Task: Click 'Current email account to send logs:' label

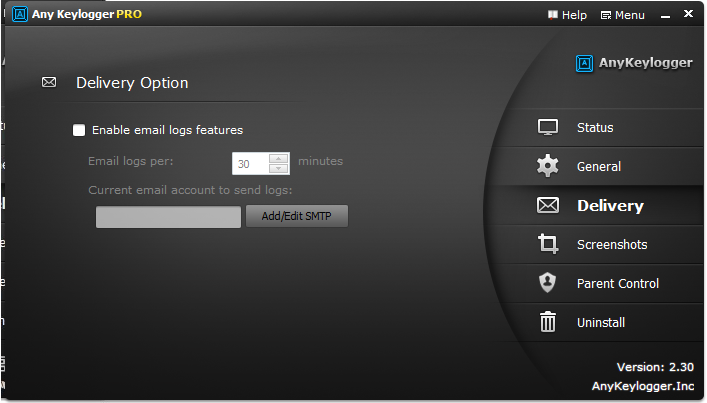Action: coord(190,190)
